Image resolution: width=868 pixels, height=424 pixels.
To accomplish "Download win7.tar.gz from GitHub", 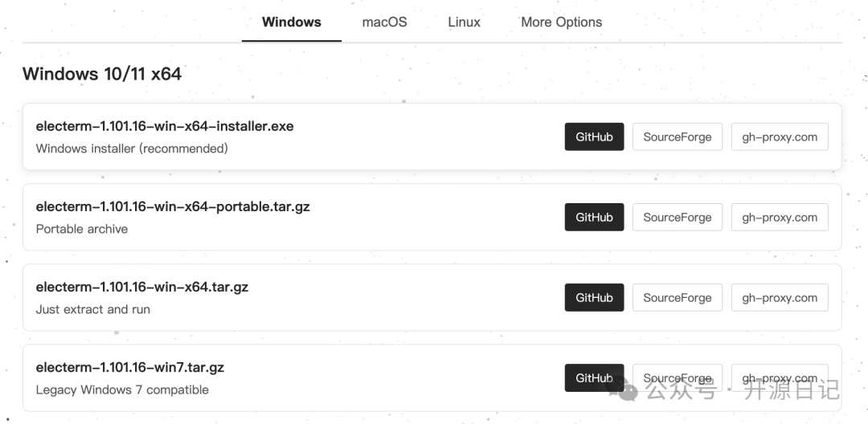I will [594, 378].
